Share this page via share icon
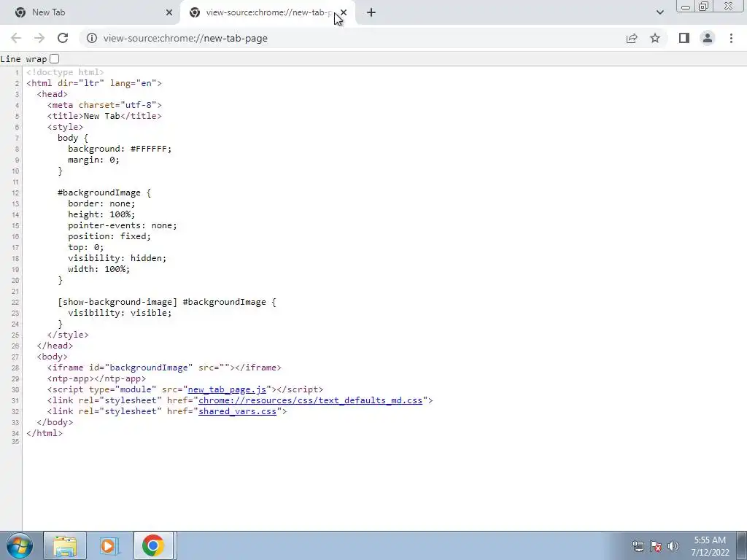The width and height of the screenshot is (747, 560). point(632,38)
